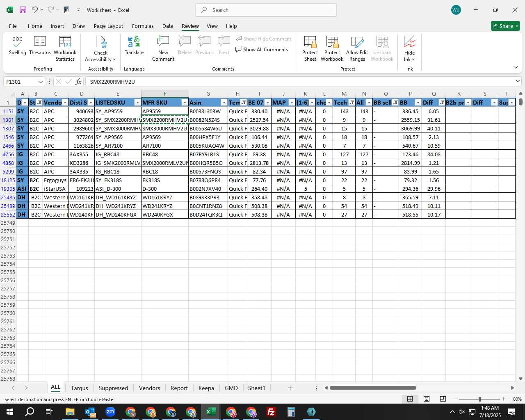This screenshot has height=420, width=525.
Task: Switch to the View tab
Action: pos(212,26)
